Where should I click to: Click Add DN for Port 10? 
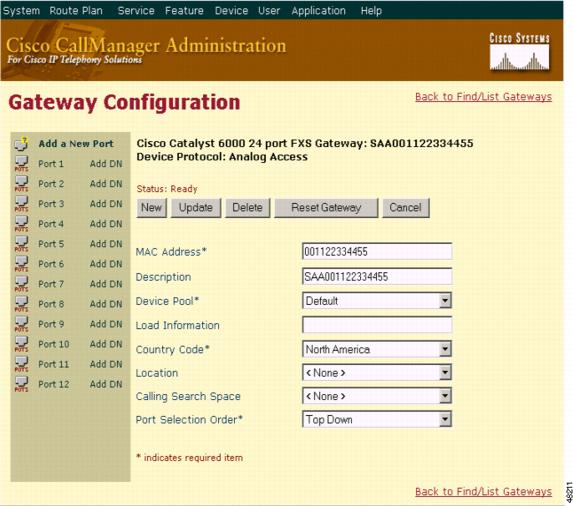click(106, 345)
